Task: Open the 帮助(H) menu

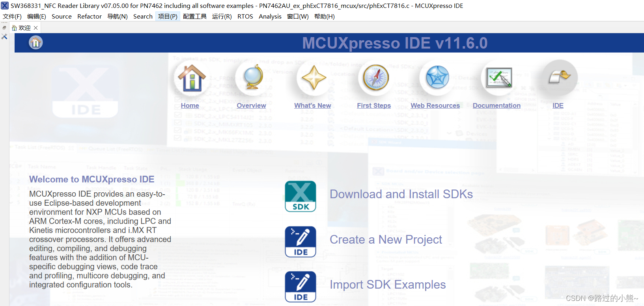Action: pos(325,16)
